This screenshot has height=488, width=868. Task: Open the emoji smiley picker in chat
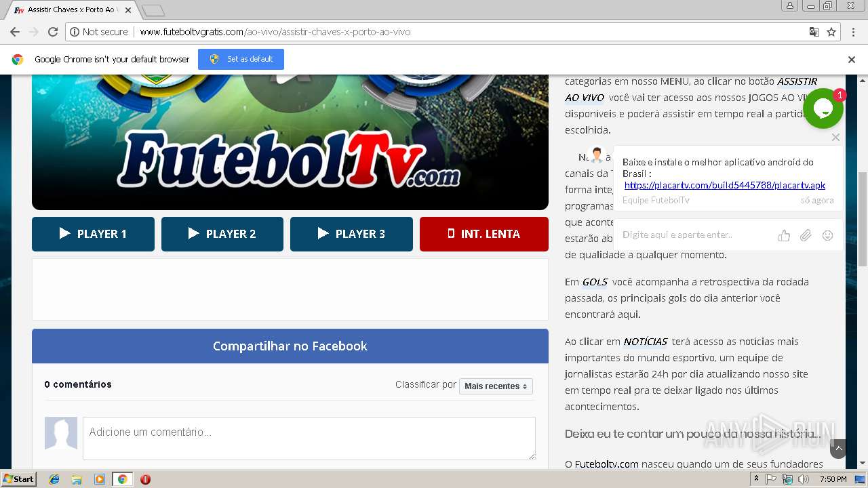[x=827, y=235]
